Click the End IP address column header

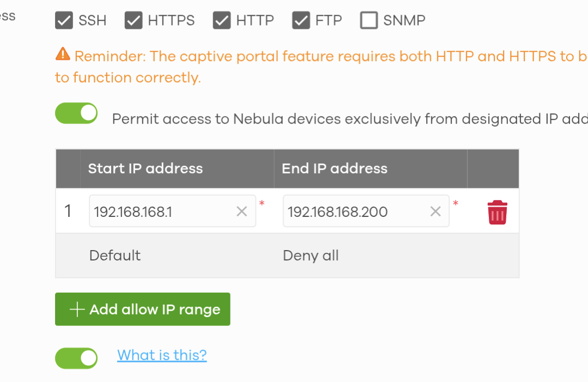coord(334,168)
